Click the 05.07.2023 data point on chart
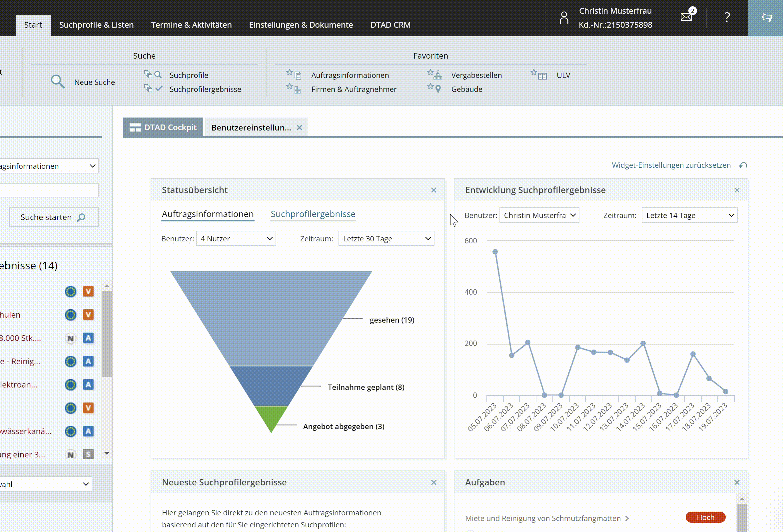Image resolution: width=783 pixels, height=532 pixels. point(495,252)
